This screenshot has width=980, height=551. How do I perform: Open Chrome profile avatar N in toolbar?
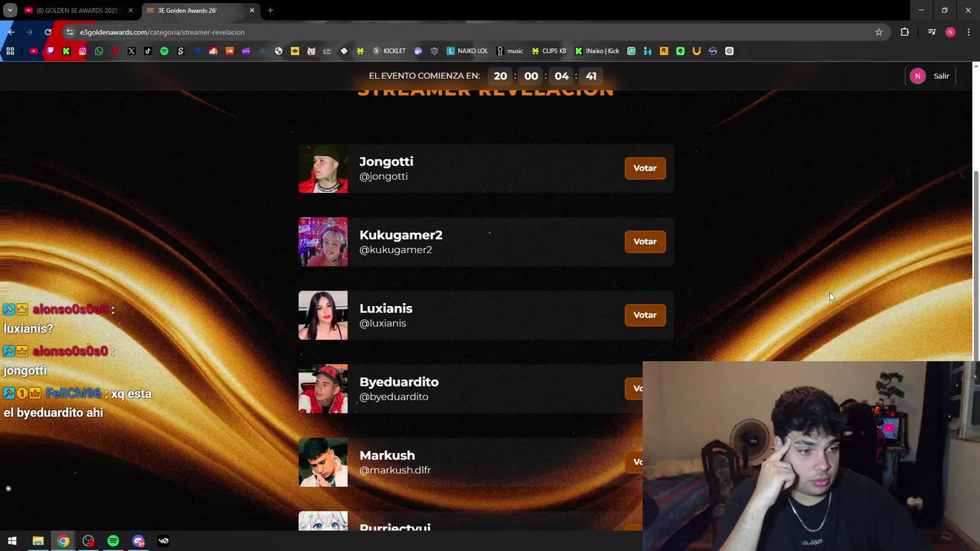(950, 32)
